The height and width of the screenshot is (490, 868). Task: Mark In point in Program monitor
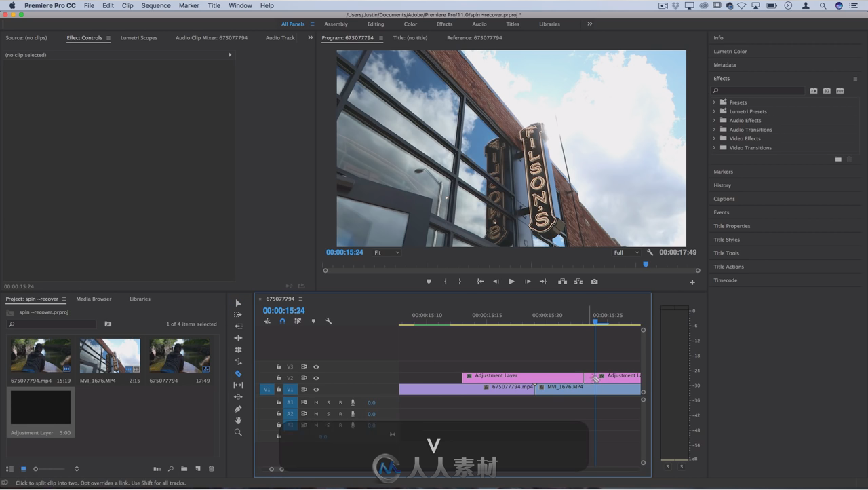coord(446,282)
